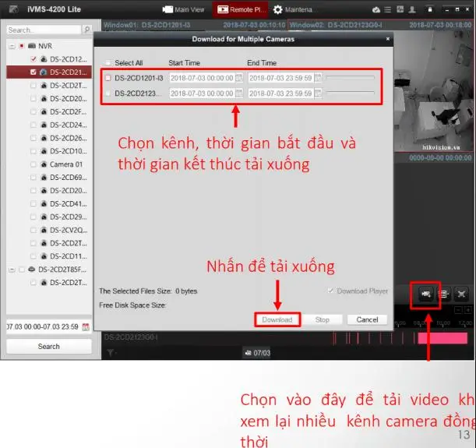The image size is (476, 448).
Task: Zoom in the timeline with plus icon
Action: point(468,310)
